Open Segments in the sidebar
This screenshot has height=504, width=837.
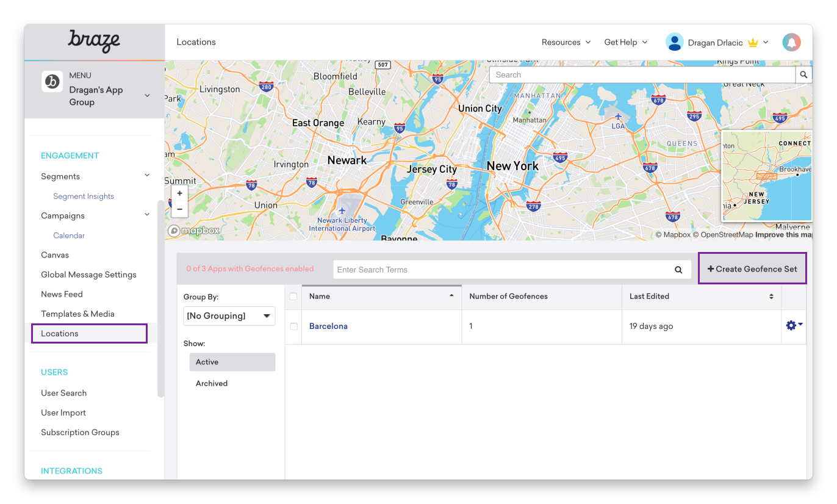[x=60, y=176]
